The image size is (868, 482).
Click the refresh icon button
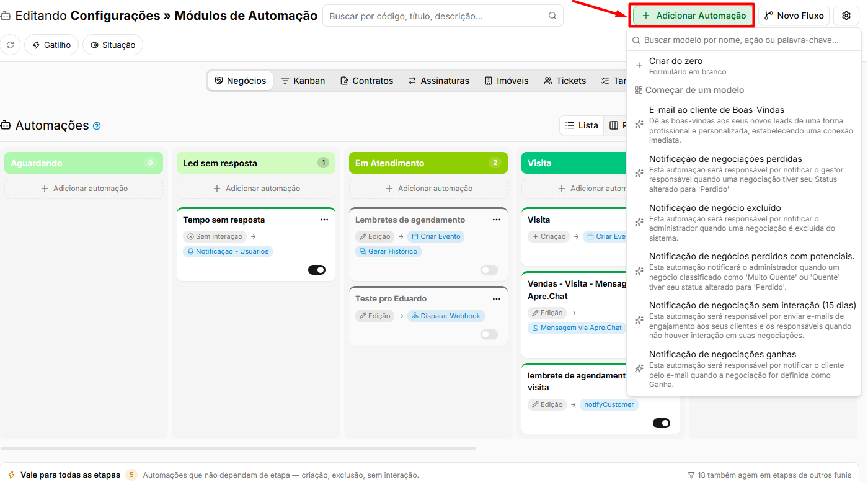10,45
